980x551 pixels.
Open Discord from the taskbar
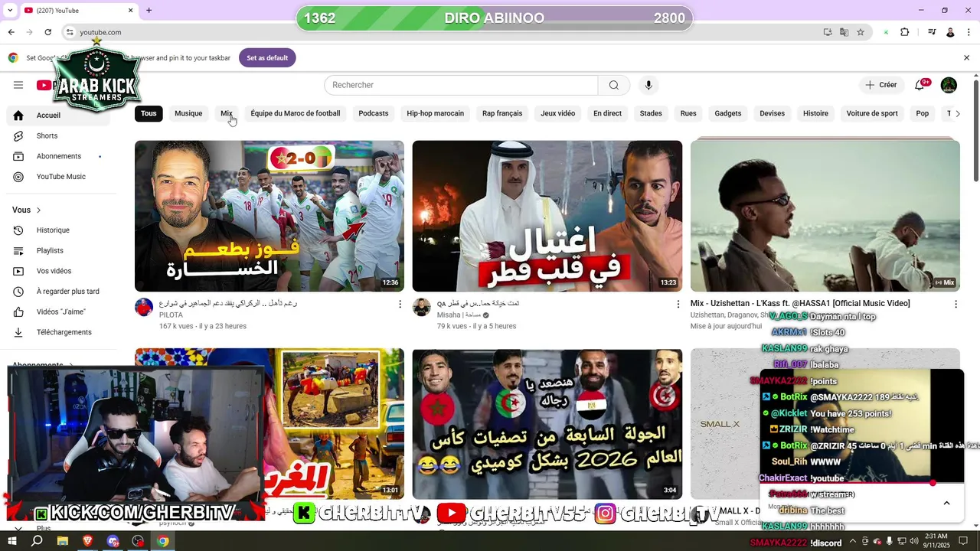tap(113, 541)
